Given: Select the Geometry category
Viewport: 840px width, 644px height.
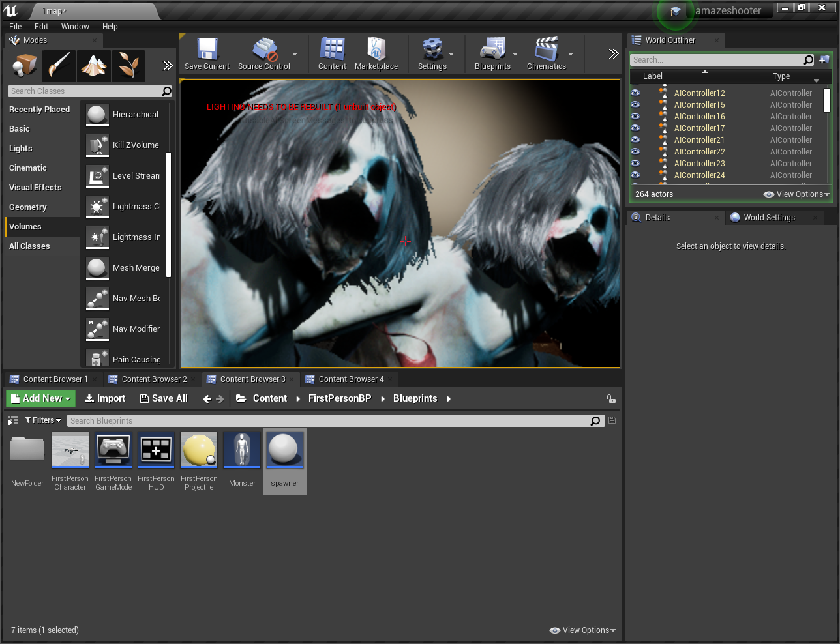Looking at the screenshot, I should tap(27, 207).
